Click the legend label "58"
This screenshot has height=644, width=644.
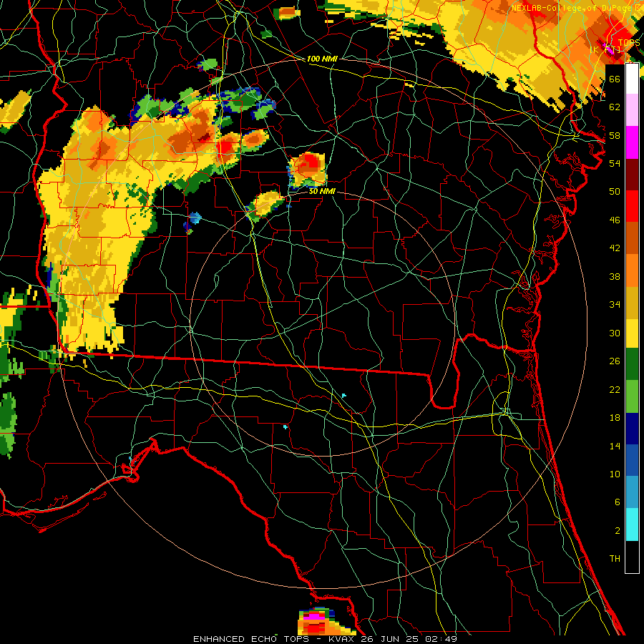click(615, 135)
